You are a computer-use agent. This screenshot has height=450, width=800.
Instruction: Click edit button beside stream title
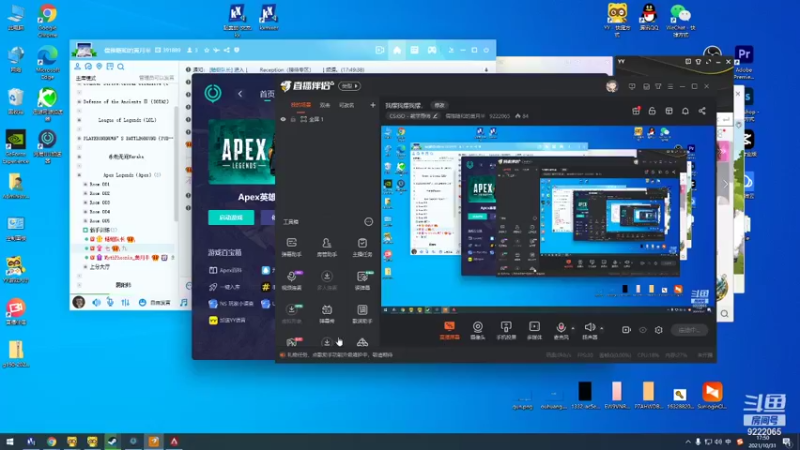(x=439, y=106)
